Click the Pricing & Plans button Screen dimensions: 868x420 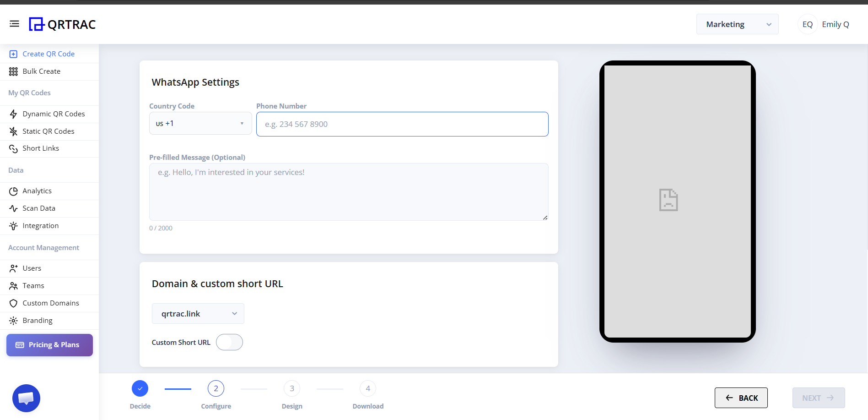tap(49, 345)
